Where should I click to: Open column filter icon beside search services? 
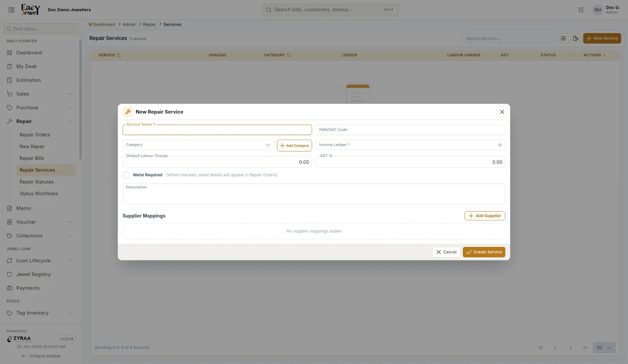(x=563, y=38)
